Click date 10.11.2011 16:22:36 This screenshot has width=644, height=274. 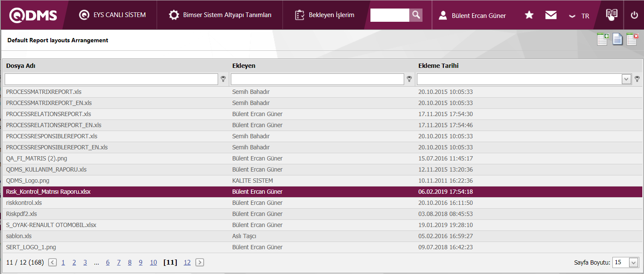tap(446, 181)
